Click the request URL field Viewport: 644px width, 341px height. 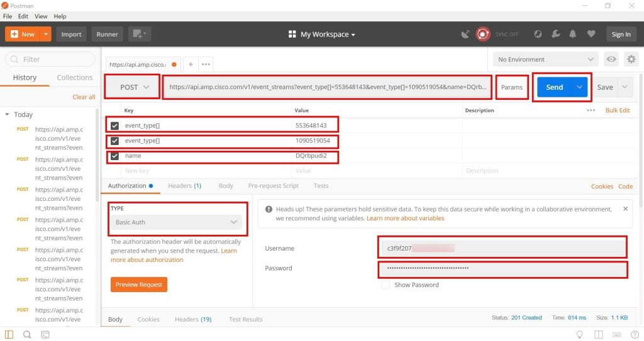click(x=327, y=87)
